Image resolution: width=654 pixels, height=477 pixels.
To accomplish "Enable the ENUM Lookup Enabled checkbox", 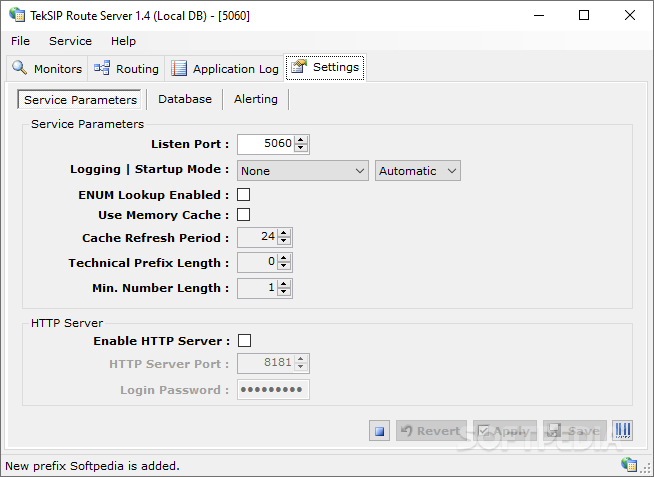I will [244, 195].
